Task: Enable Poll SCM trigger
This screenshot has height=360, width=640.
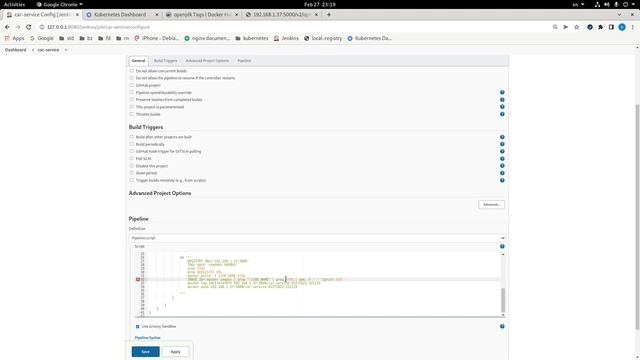Action: pos(132,159)
